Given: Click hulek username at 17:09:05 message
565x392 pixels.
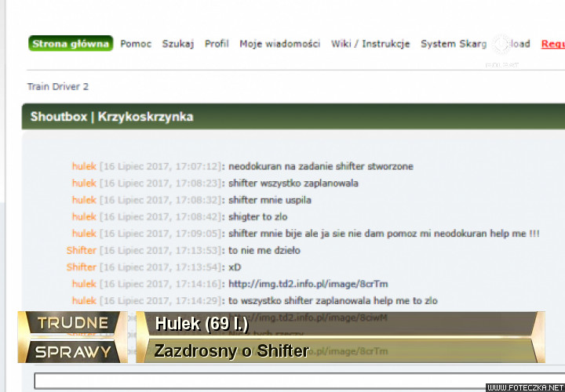Looking at the screenshot, I should 84,234.
